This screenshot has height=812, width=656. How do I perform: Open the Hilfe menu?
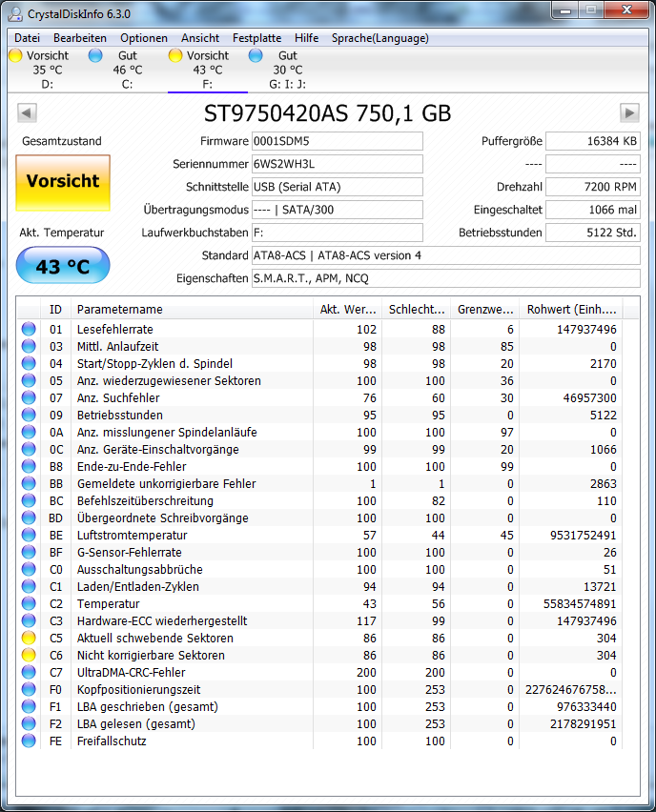coord(306,38)
